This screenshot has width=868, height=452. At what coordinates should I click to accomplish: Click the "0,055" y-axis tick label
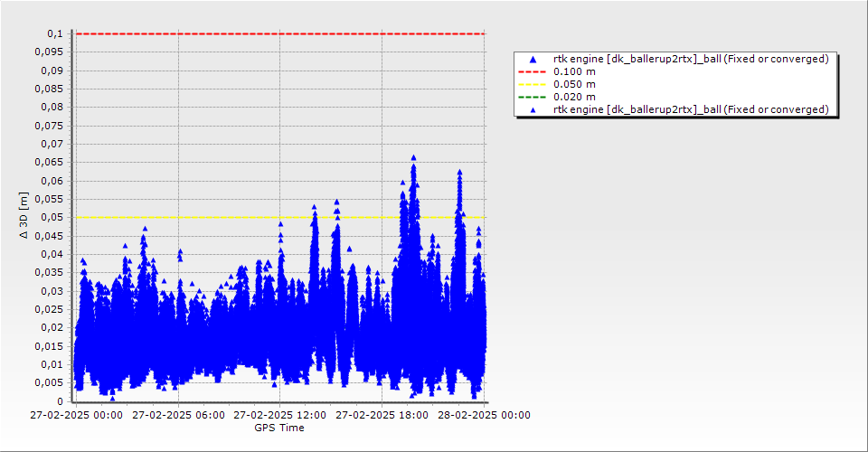[49, 199]
